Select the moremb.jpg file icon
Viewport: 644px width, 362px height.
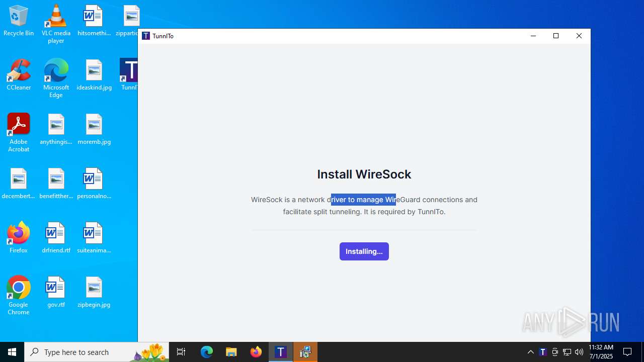[94, 130]
